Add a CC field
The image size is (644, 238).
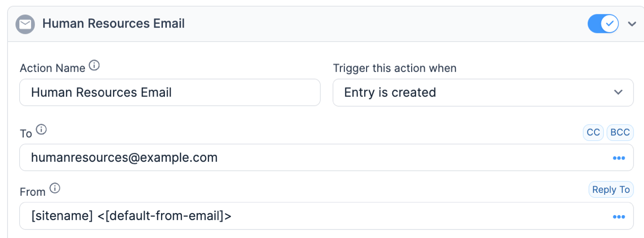click(593, 132)
